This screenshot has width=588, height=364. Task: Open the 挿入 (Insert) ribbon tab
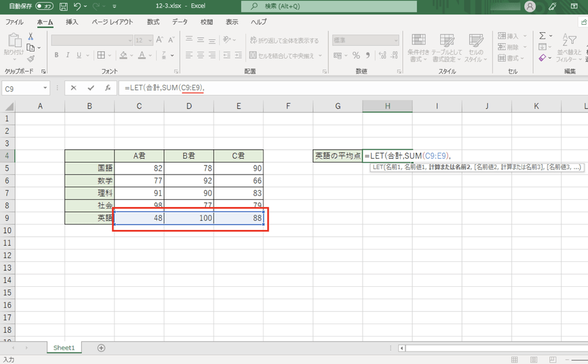click(x=72, y=22)
